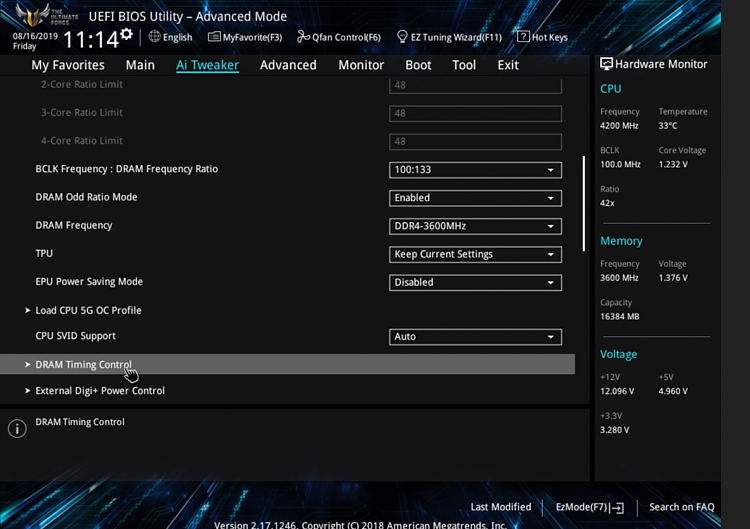
Task: Click the 08/16/2019 date text
Action: 35,36
